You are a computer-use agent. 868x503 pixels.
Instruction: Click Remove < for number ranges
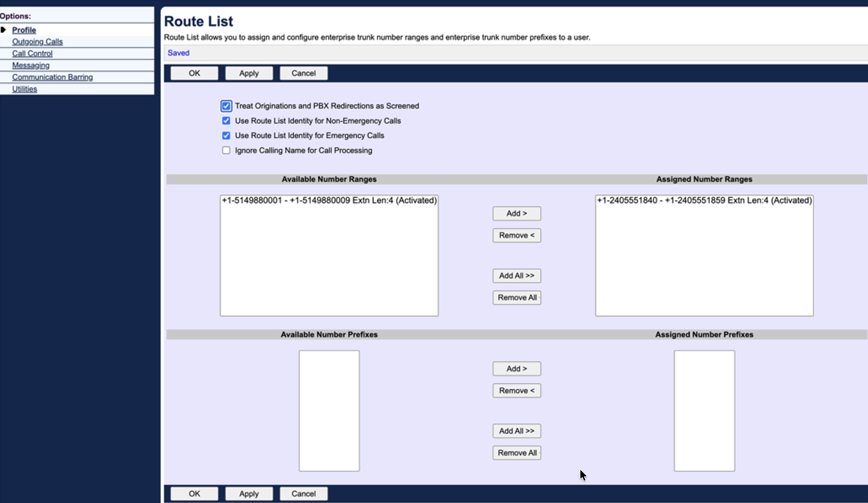516,235
